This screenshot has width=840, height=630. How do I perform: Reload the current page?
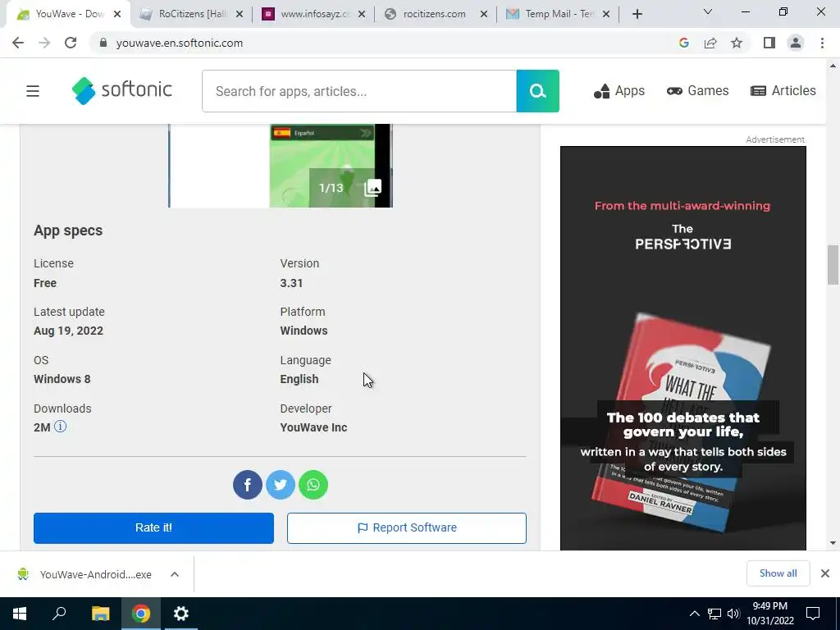point(71,43)
